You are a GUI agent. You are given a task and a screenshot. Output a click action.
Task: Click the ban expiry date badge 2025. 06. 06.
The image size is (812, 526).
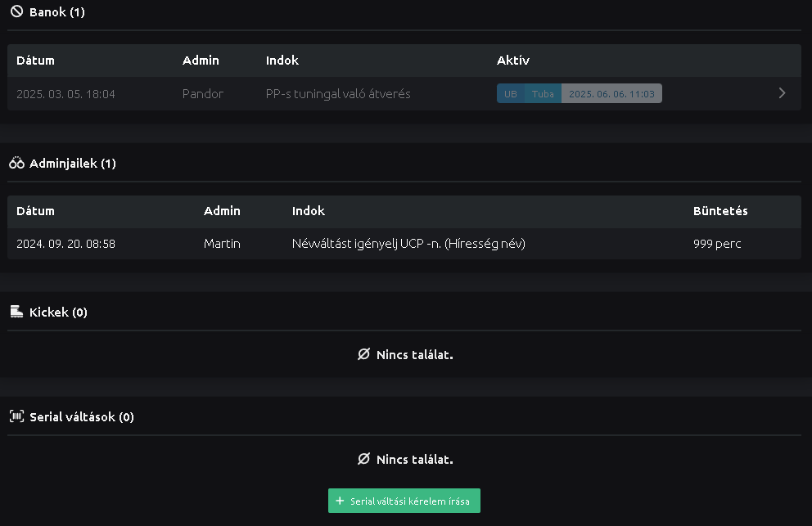pos(611,94)
